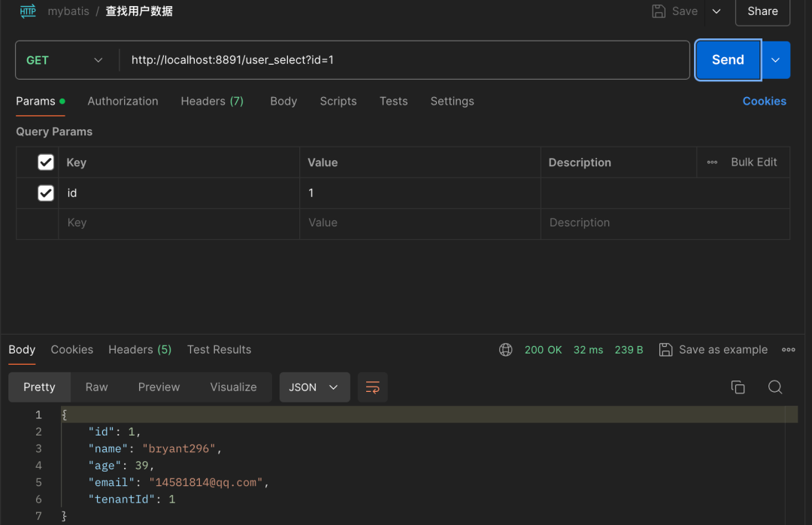Switch to the Params tab
812x525 pixels.
[41, 101]
